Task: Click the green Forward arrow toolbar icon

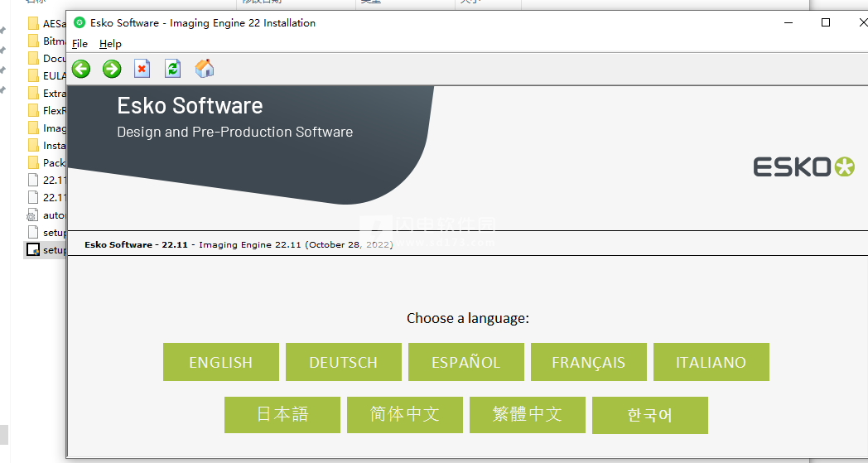Action: point(112,69)
